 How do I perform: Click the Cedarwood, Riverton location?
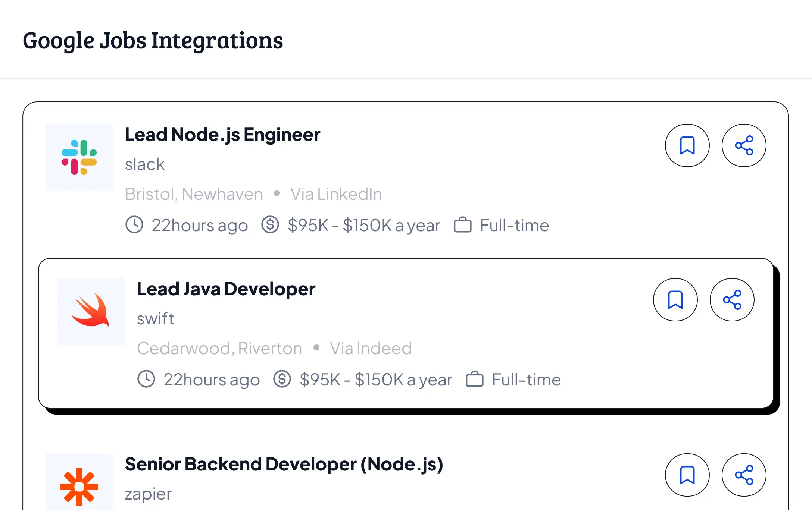[x=219, y=349]
